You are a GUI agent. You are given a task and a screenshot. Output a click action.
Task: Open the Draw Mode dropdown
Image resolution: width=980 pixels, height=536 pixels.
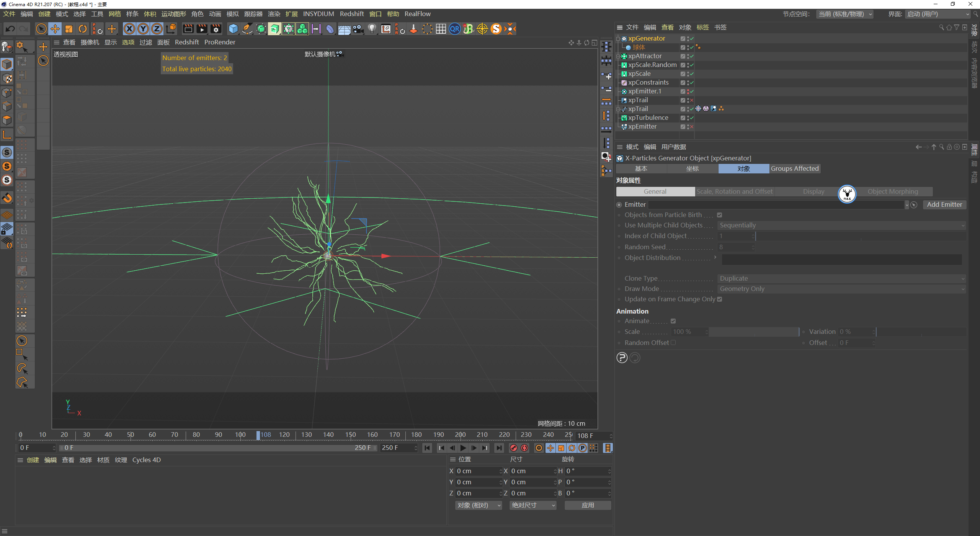(x=842, y=289)
